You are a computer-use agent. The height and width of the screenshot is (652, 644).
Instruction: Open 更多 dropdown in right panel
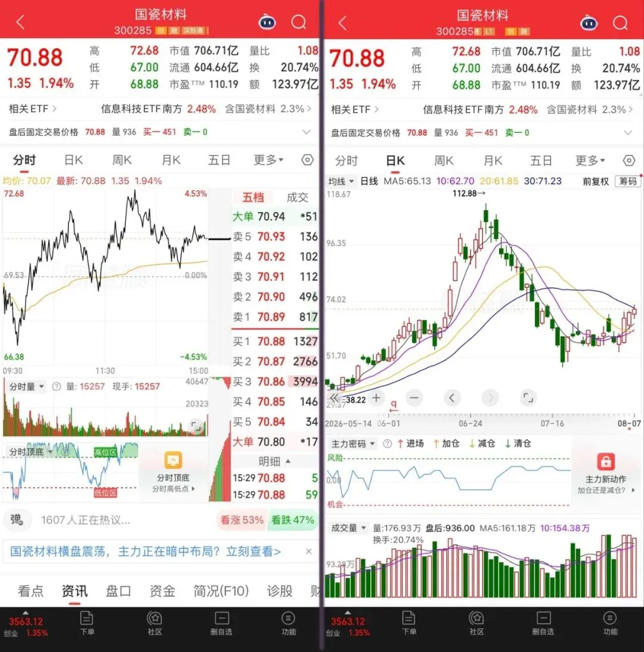click(x=590, y=160)
